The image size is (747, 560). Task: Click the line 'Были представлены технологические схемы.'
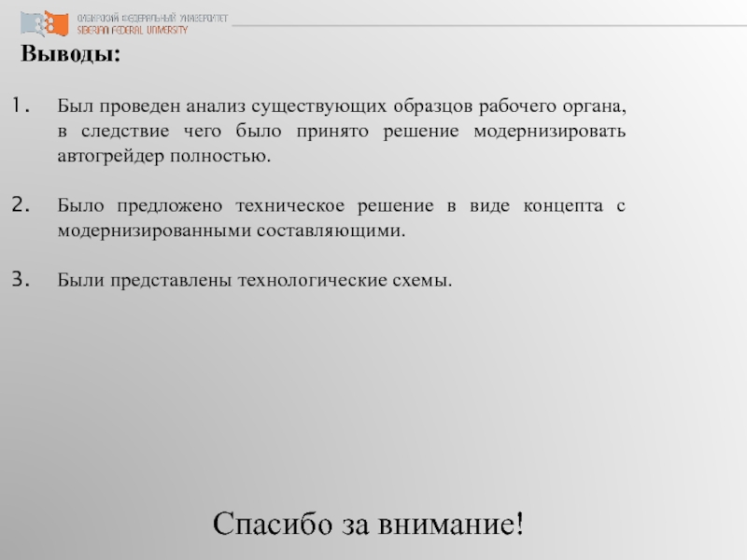coord(254,280)
